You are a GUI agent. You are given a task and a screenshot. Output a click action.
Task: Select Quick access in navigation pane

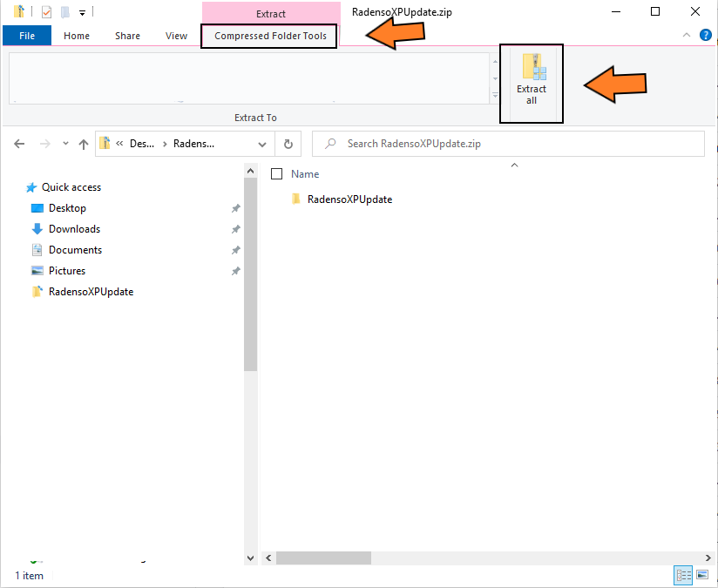[71, 187]
